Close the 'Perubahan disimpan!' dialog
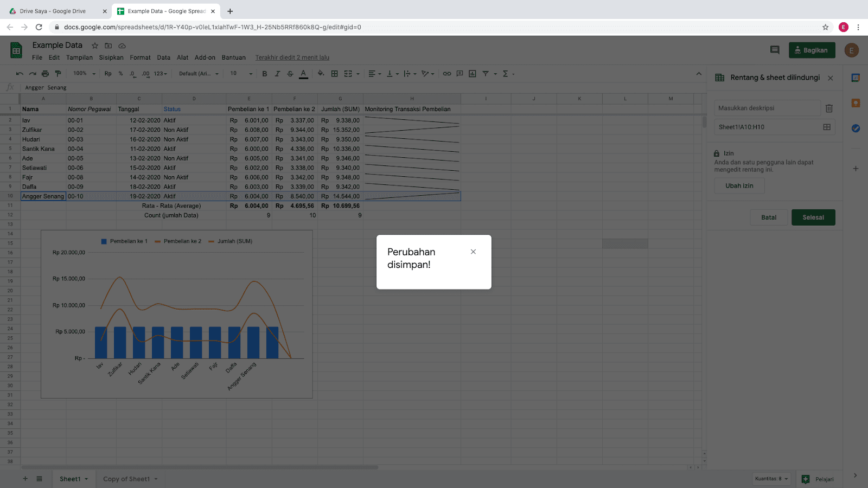The height and width of the screenshot is (488, 868). tap(473, 252)
